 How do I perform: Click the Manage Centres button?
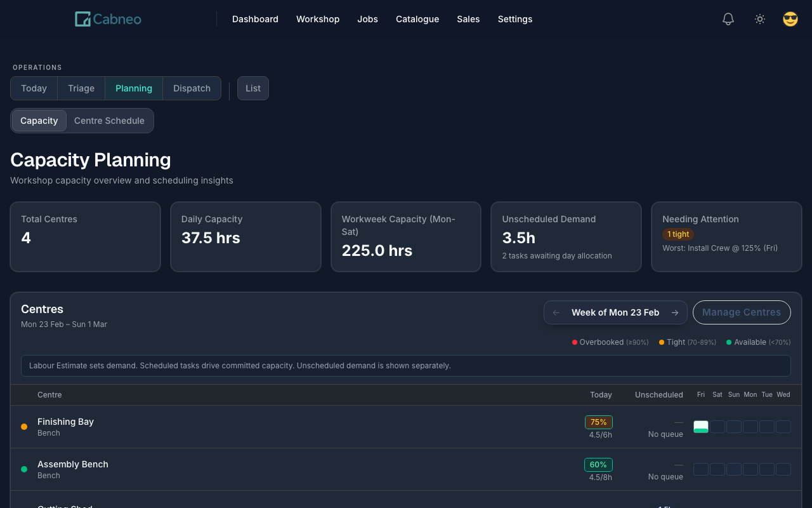(742, 312)
